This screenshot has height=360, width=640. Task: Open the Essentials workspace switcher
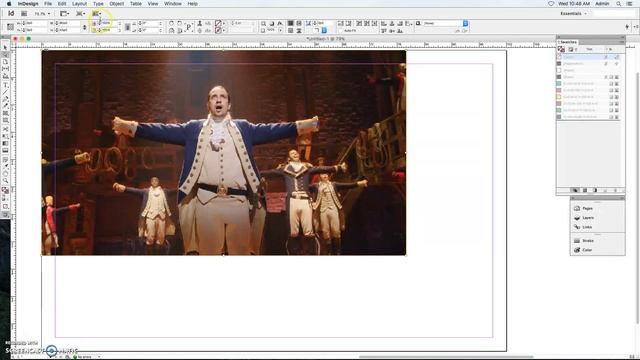point(573,13)
